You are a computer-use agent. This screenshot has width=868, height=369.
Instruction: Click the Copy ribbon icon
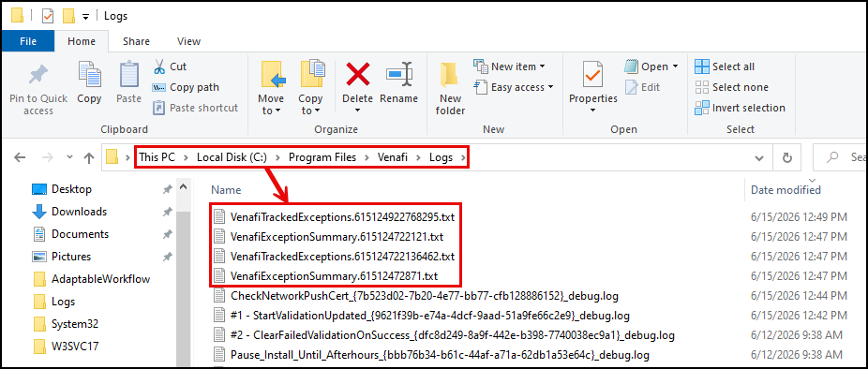tap(89, 75)
